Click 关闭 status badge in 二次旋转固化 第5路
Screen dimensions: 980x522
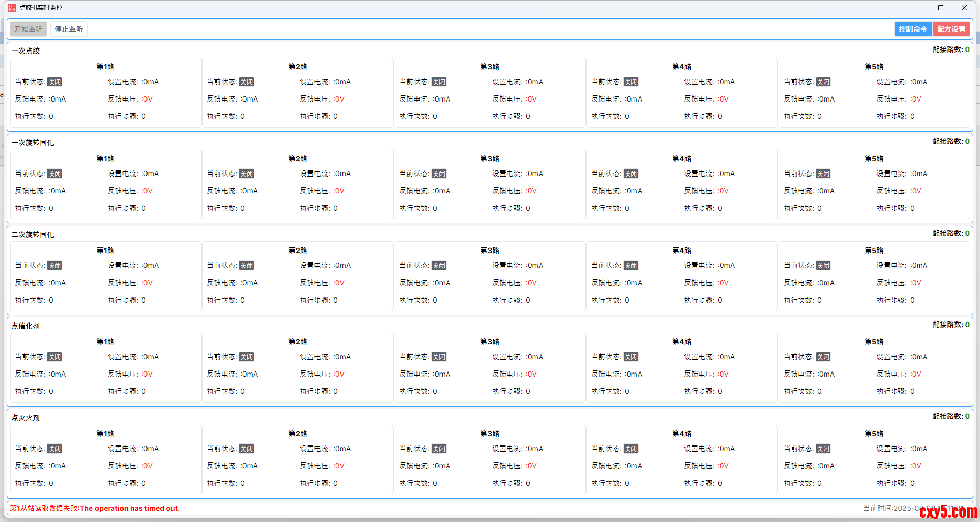(x=823, y=266)
